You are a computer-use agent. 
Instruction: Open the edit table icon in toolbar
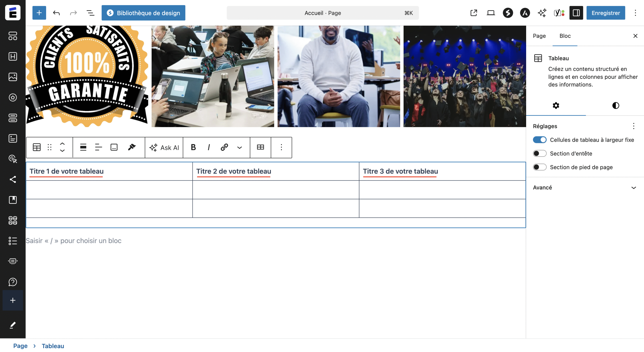(260, 147)
